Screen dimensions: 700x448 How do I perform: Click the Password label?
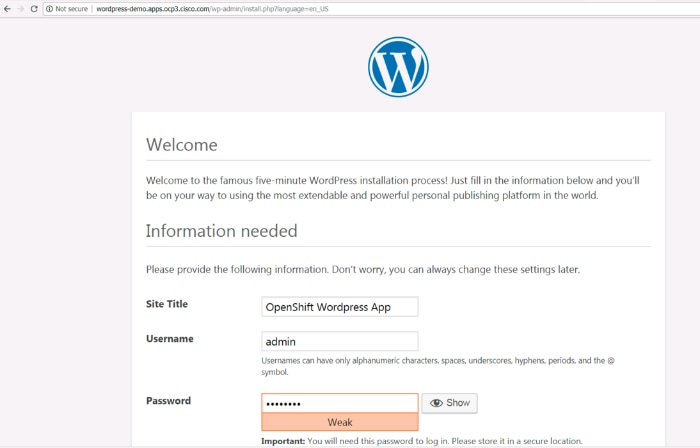point(168,401)
